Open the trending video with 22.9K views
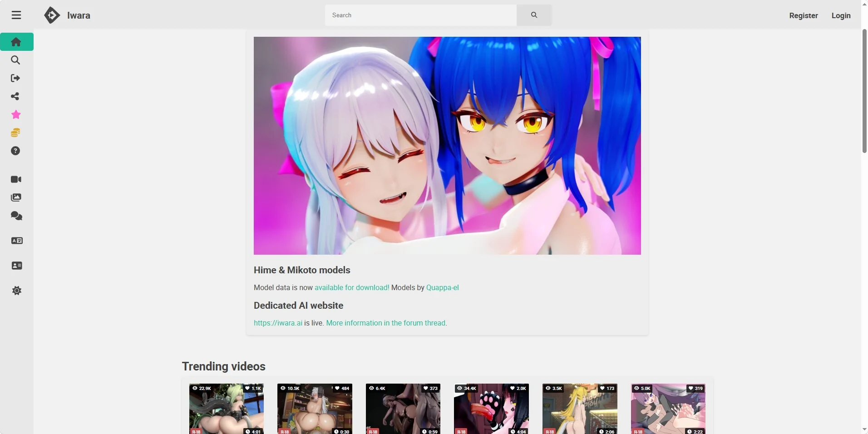The height and width of the screenshot is (434, 868). pyautogui.click(x=227, y=409)
